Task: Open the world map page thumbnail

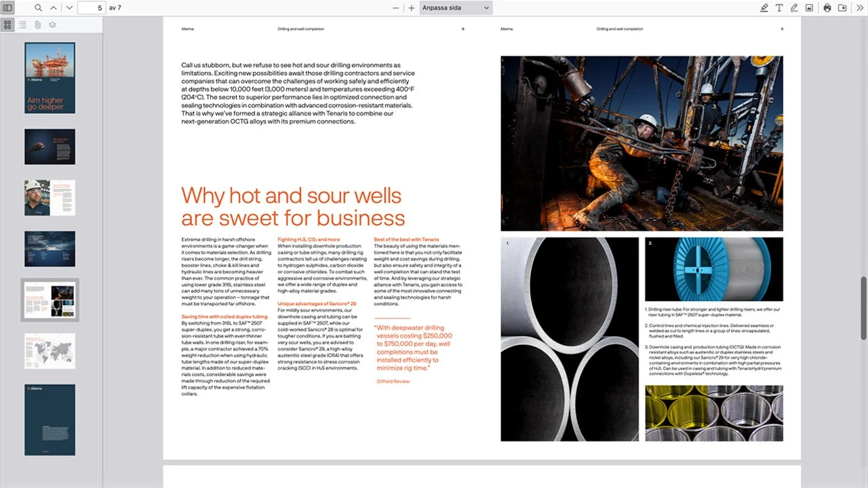Action: pos(50,351)
